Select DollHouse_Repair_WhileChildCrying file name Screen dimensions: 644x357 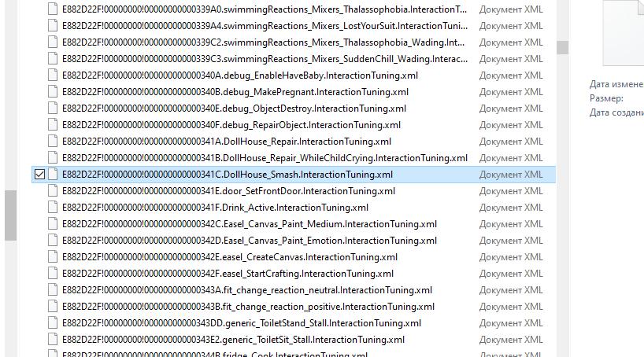264,158
